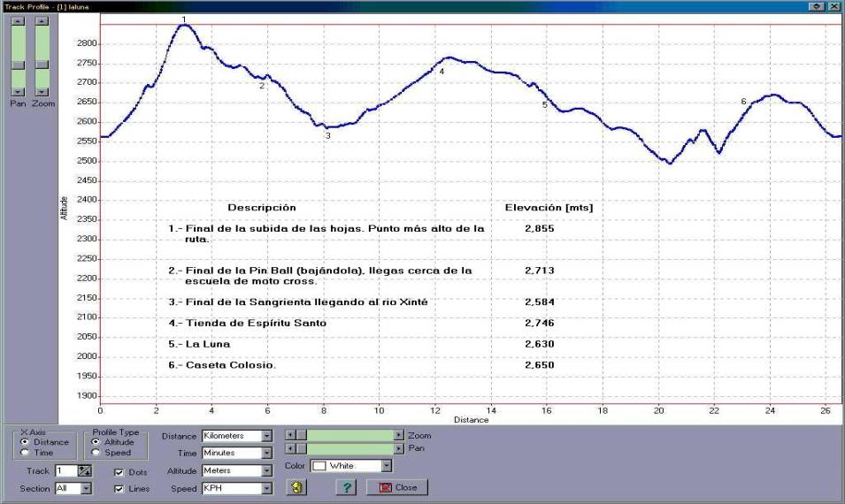Expand the Altitude units dropdown
This screenshot has height=504, width=845.
[265, 470]
